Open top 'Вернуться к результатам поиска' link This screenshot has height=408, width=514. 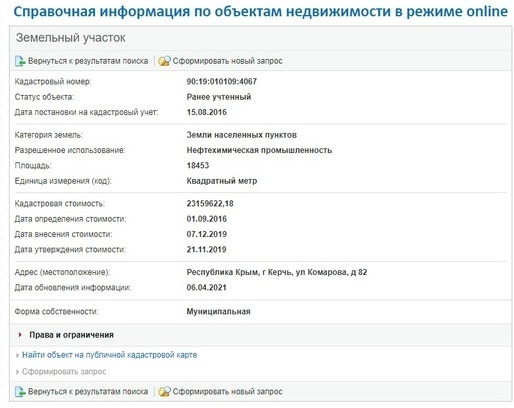(x=88, y=61)
